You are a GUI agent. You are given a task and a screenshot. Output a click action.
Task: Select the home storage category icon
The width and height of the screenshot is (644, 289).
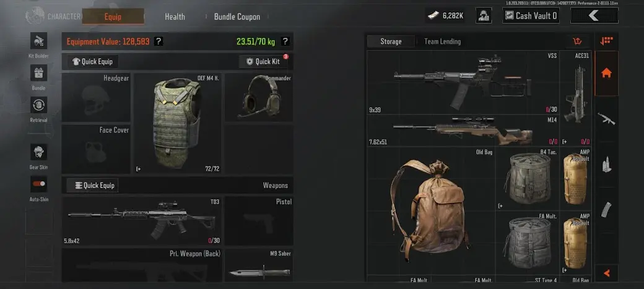click(606, 73)
